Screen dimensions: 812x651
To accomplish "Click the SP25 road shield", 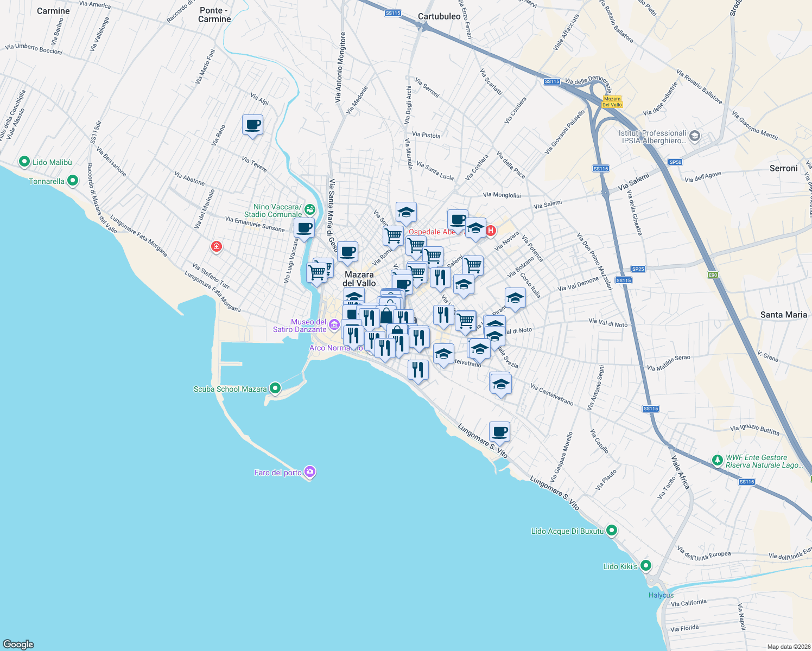I will (x=638, y=269).
